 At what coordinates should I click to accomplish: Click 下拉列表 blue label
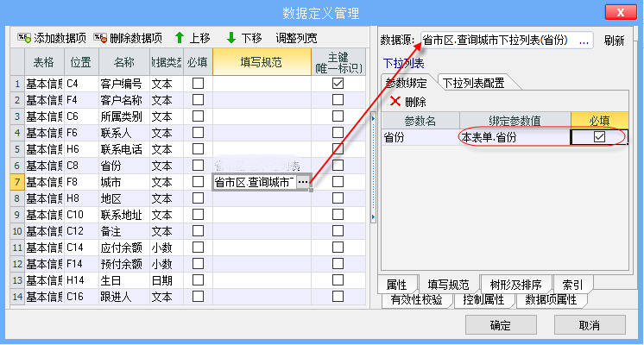click(403, 63)
